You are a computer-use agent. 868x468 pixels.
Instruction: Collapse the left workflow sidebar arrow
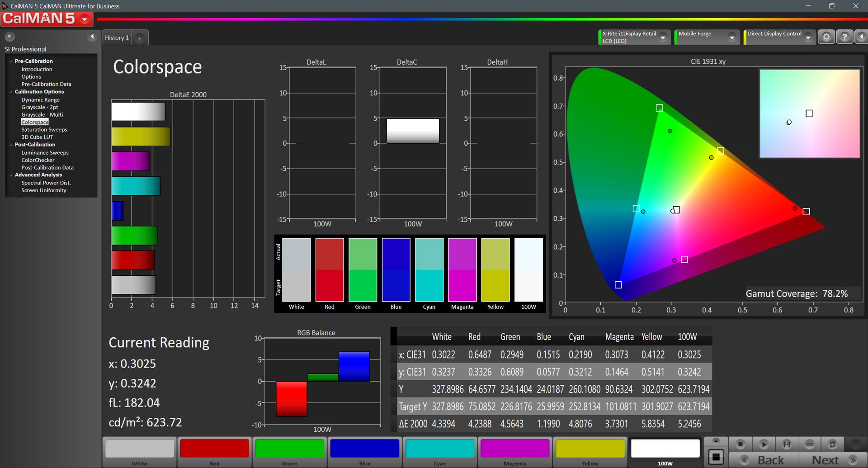pos(92,37)
